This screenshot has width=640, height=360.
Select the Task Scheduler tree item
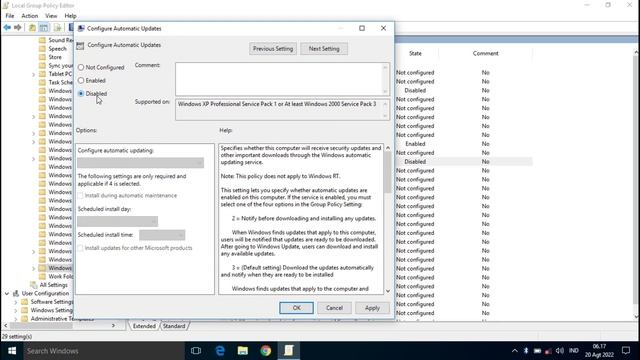pyautogui.click(x=60, y=82)
